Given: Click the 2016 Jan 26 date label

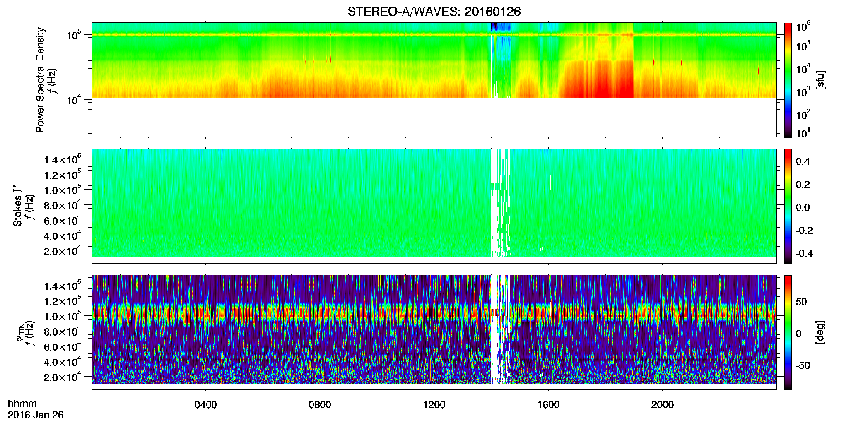Looking at the screenshot, I should point(36,415).
